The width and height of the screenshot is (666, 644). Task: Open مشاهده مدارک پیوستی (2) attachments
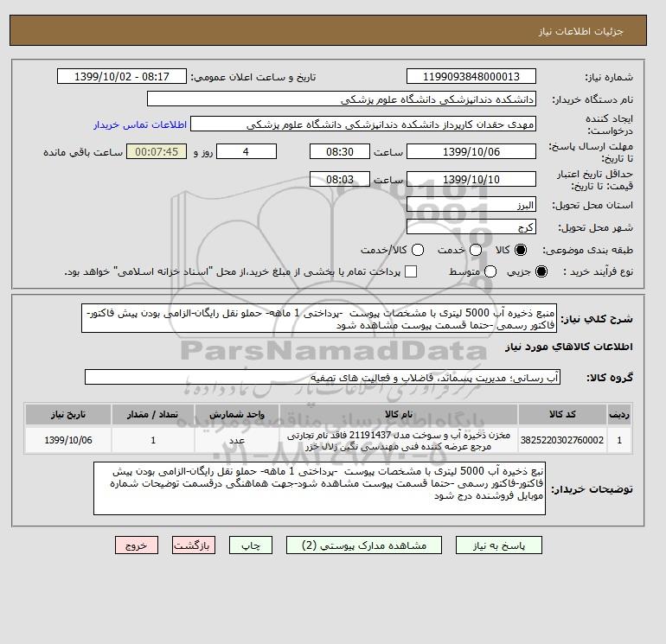(364, 545)
